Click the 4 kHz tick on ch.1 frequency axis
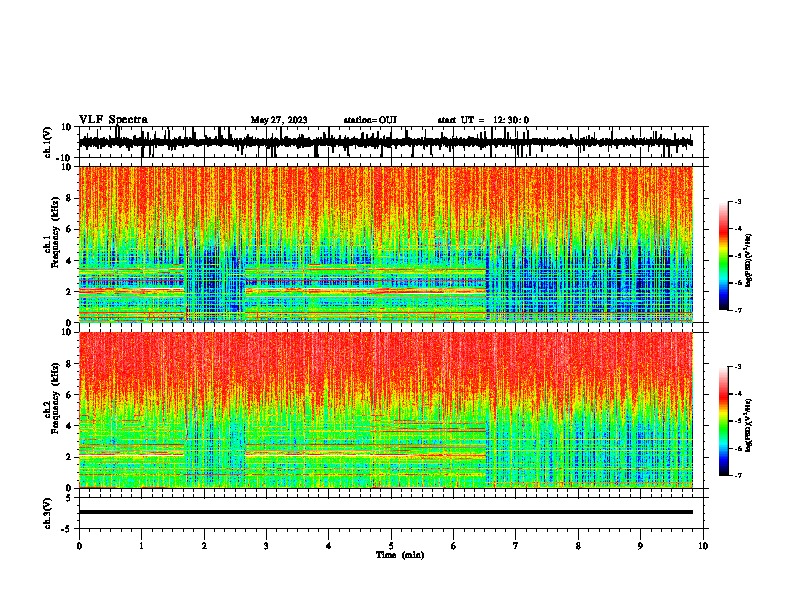792x612 pixels. click(69, 261)
